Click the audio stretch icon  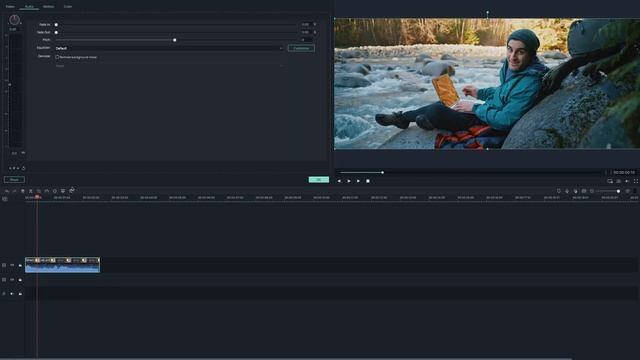(x=72, y=190)
